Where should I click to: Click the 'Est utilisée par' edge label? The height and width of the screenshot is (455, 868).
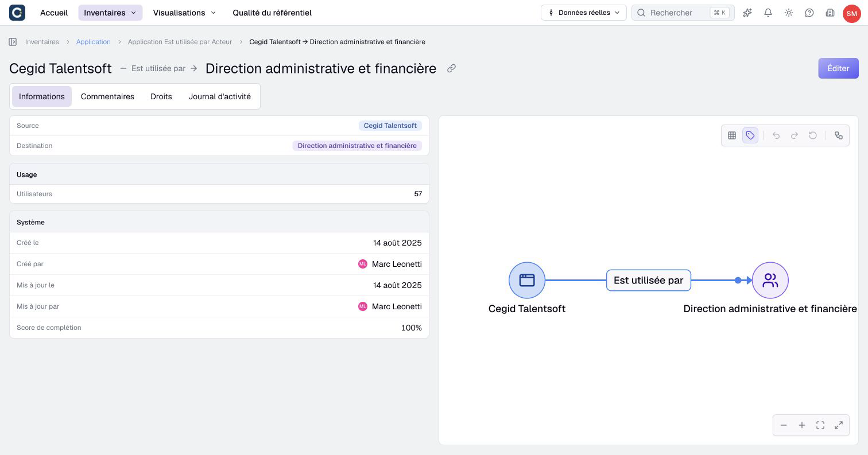pos(649,281)
